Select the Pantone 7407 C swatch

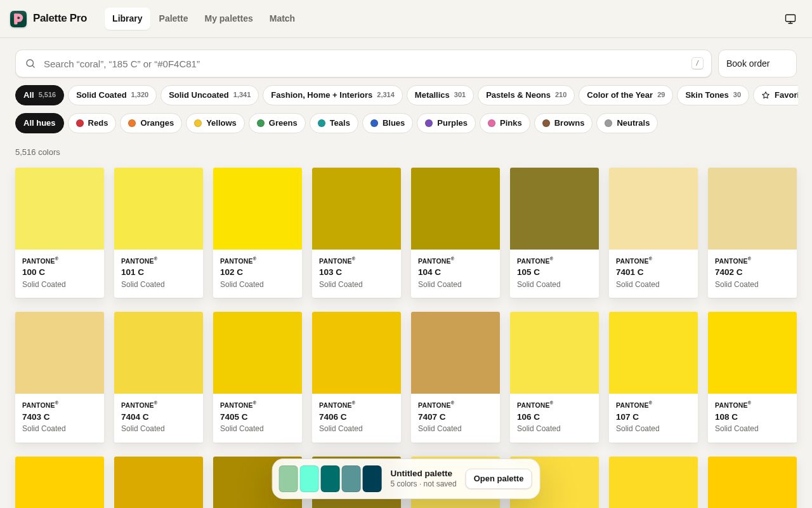455,377
